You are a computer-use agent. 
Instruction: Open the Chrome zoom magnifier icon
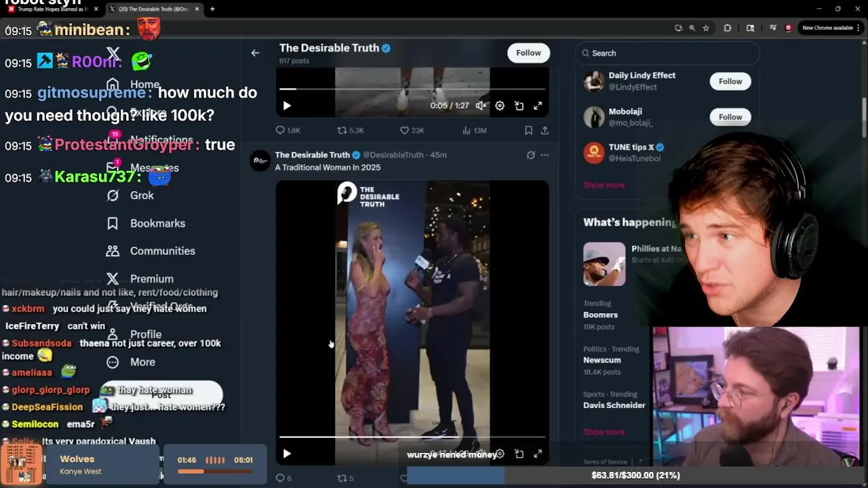click(692, 28)
